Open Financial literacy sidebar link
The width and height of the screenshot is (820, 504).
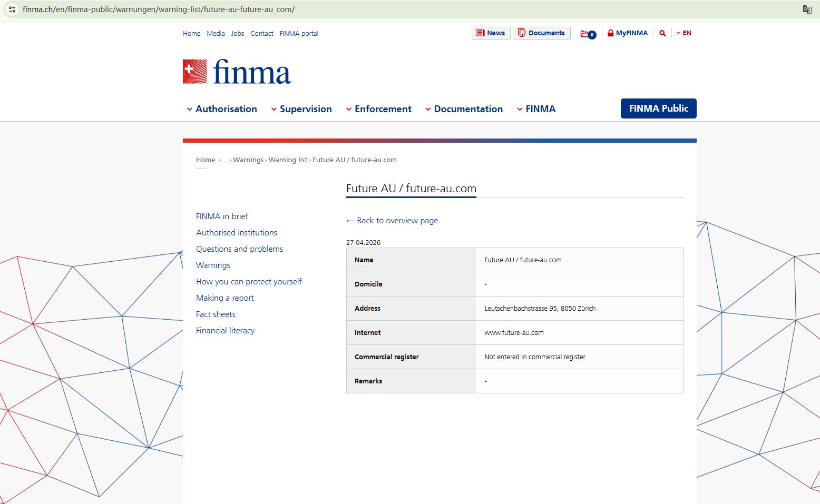tap(226, 330)
